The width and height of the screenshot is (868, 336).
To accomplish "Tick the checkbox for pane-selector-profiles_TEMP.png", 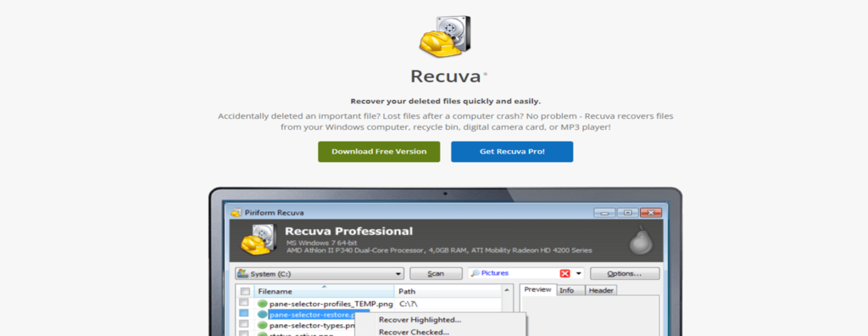I will point(243,303).
